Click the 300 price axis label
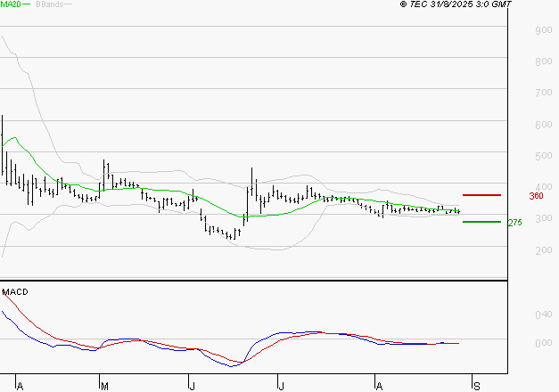 (543, 218)
